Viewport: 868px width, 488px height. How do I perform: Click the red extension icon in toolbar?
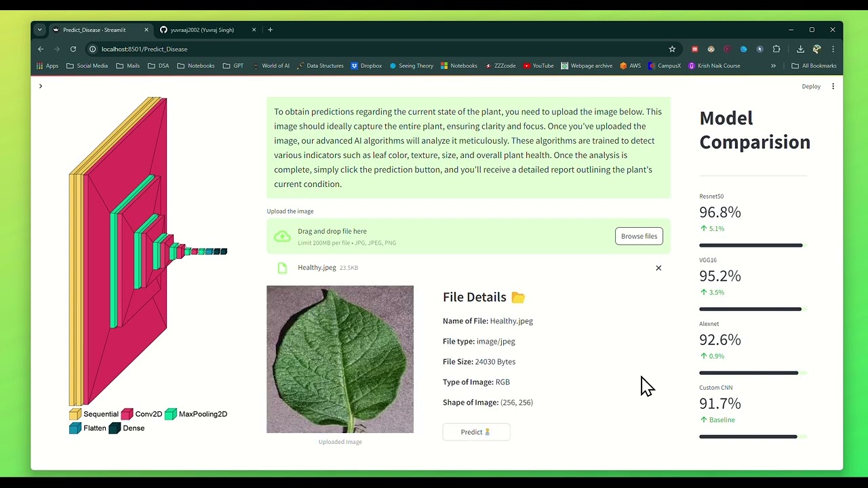[x=694, y=49]
